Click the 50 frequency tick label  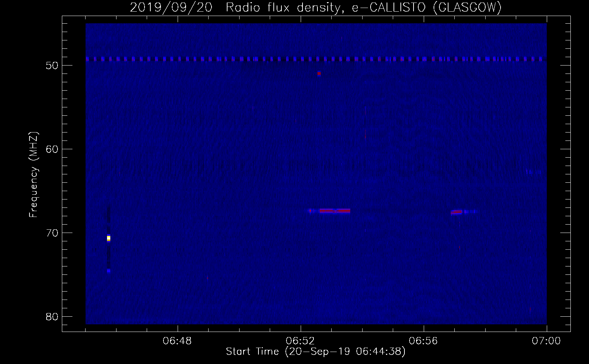(52, 66)
